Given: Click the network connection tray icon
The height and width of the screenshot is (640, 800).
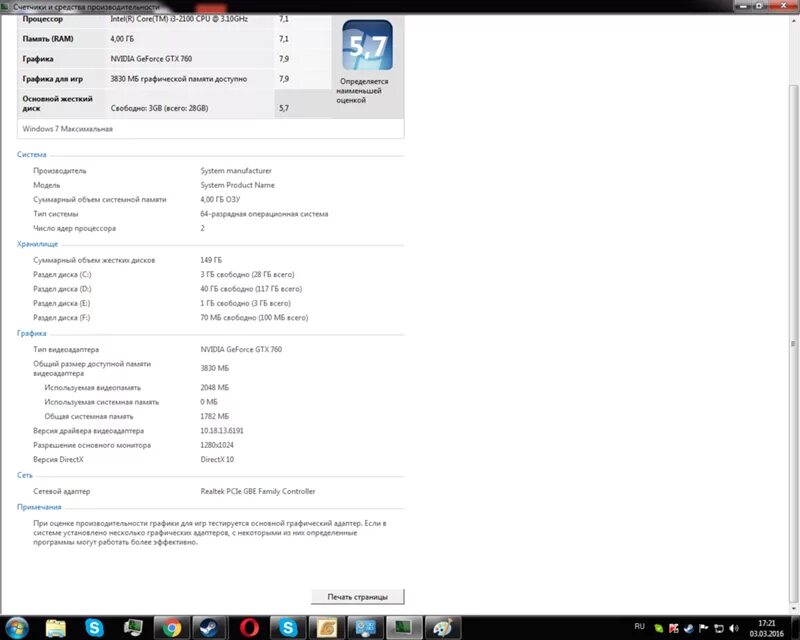Looking at the screenshot, I should [719, 628].
